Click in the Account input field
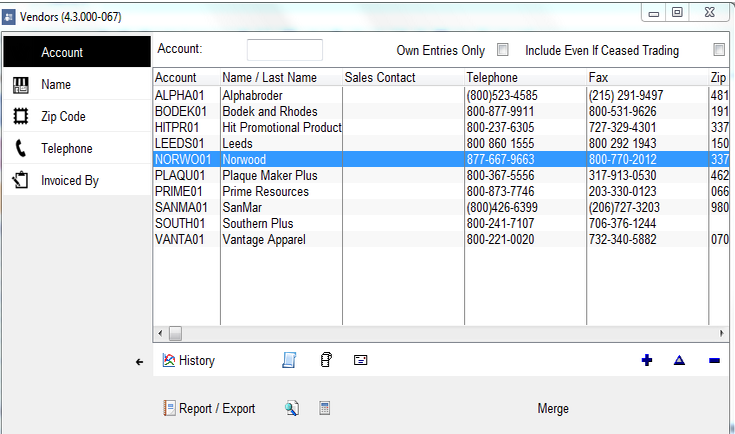Image resolution: width=735 pixels, height=434 pixels. coord(285,50)
